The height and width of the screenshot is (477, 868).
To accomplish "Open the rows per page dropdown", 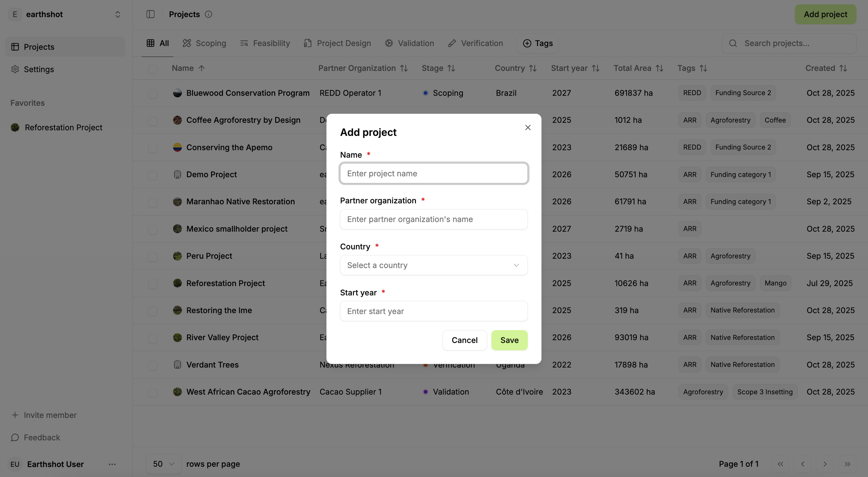I will 163,464.
